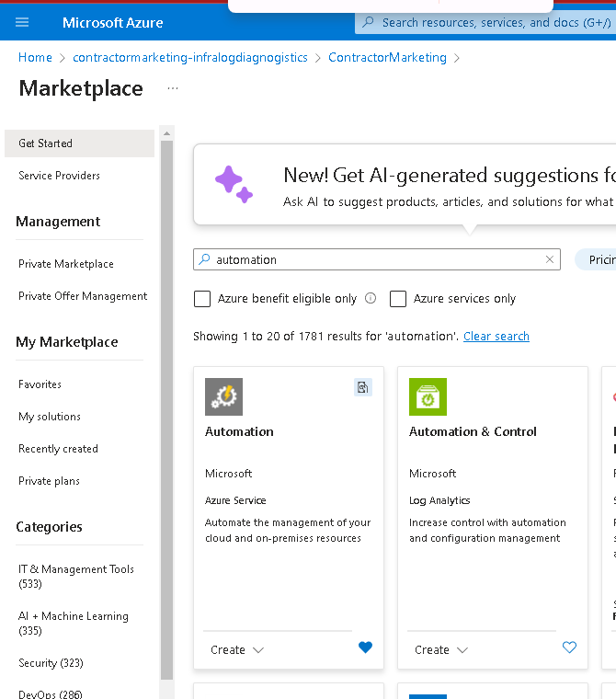Focus the marketplace search field containing automation
The image size is (616, 699).
click(x=377, y=259)
